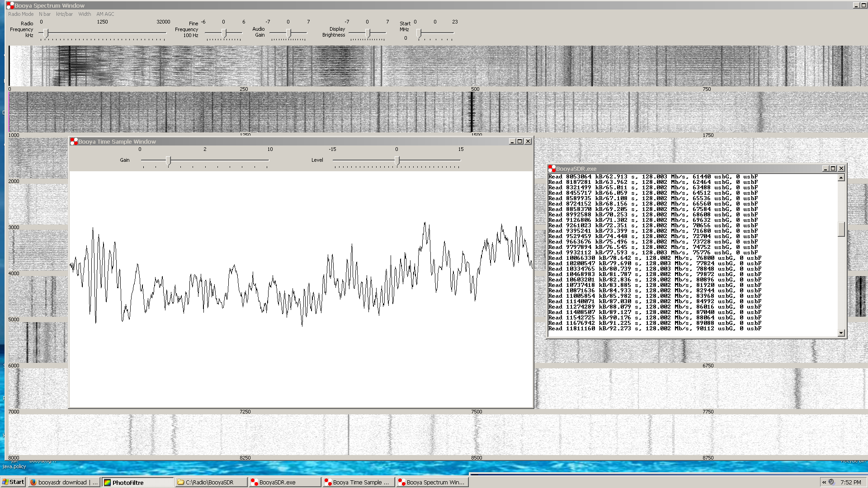868x488 pixels.
Task: Open the AM AGC menu
Action: 105,14
